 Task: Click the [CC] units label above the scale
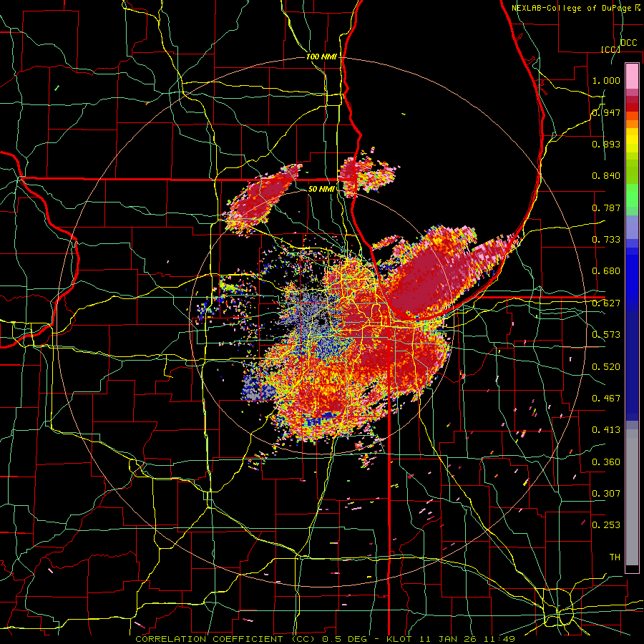pyautogui.click(x=610, y=49)
